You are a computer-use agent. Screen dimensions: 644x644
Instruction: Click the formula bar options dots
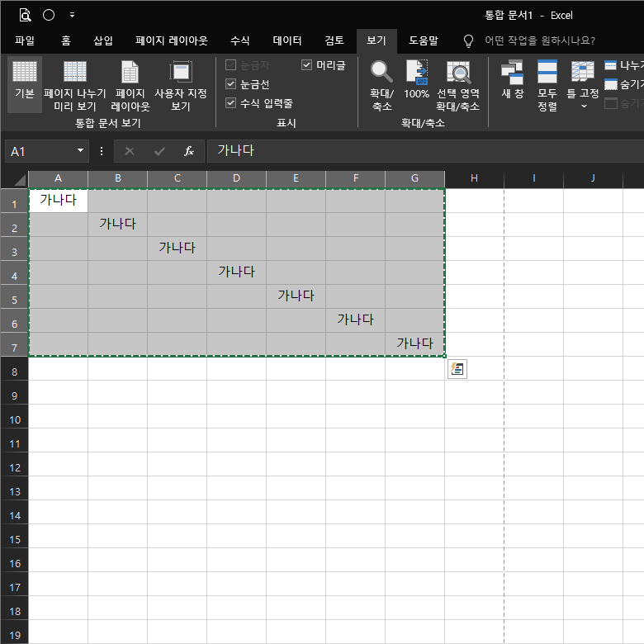pos(102,151)
